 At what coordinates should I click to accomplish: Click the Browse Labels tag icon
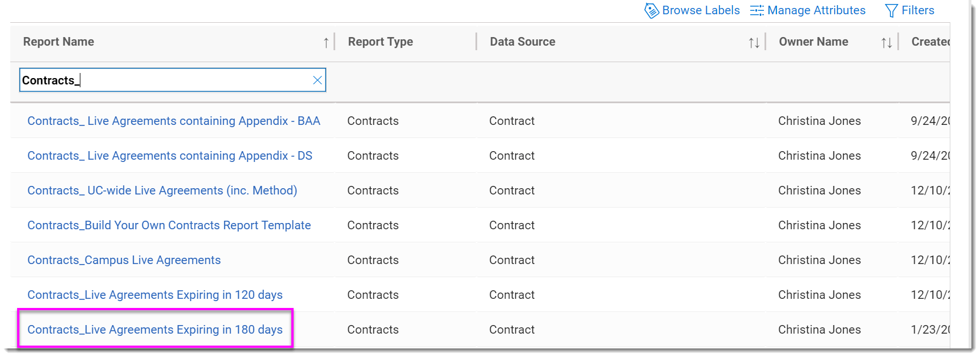[651, 10]
